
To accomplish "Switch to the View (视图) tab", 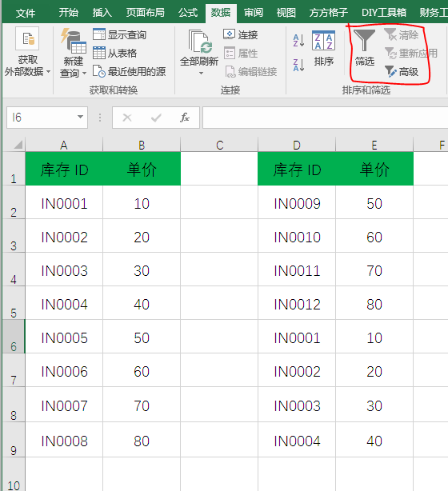I will click(286, 13).
